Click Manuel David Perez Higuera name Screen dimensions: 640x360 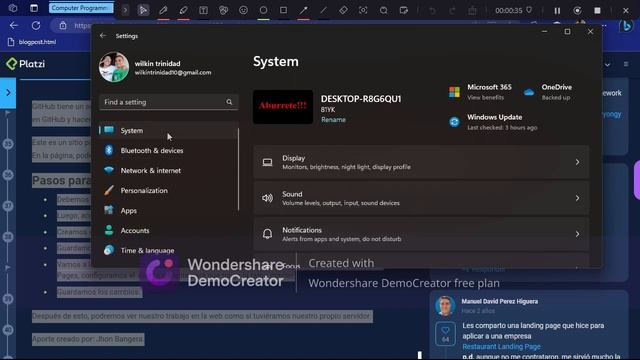pyautogui.click(x=500, y=302)
